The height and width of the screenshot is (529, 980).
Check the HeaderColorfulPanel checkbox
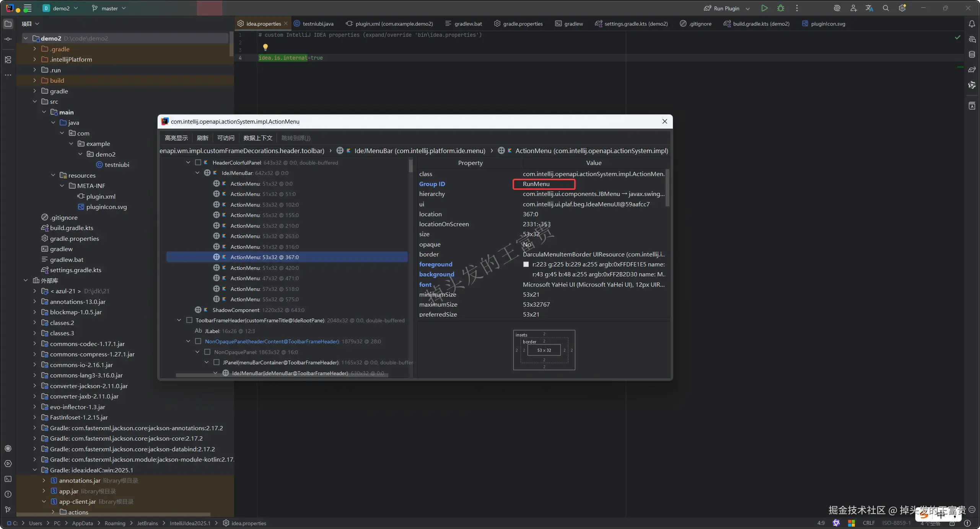point(198,162)
